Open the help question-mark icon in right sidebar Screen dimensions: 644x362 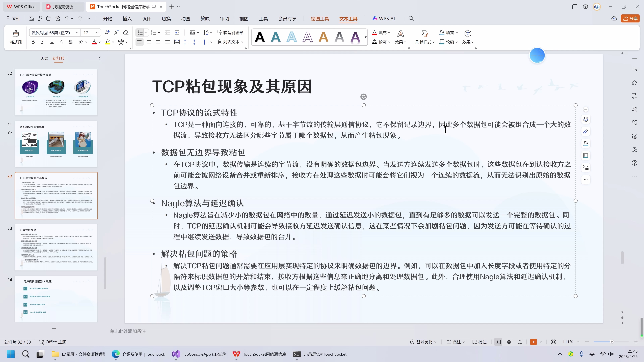point(635,163)
